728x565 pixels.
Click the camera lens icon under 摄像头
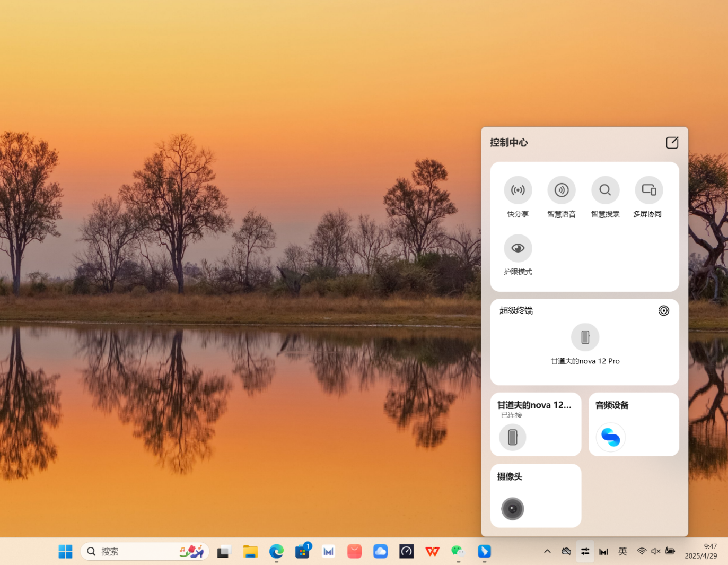tap(512, 509)
